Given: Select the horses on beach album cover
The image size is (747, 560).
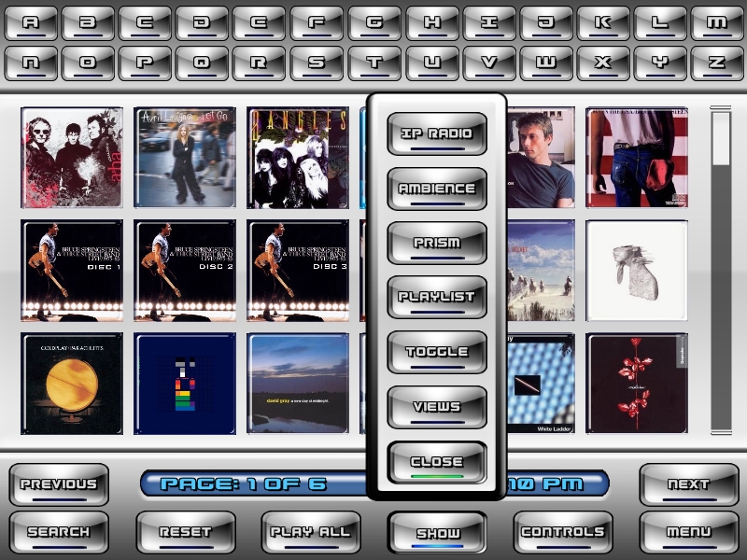Looking at the screenshot, I should [541, 271].
